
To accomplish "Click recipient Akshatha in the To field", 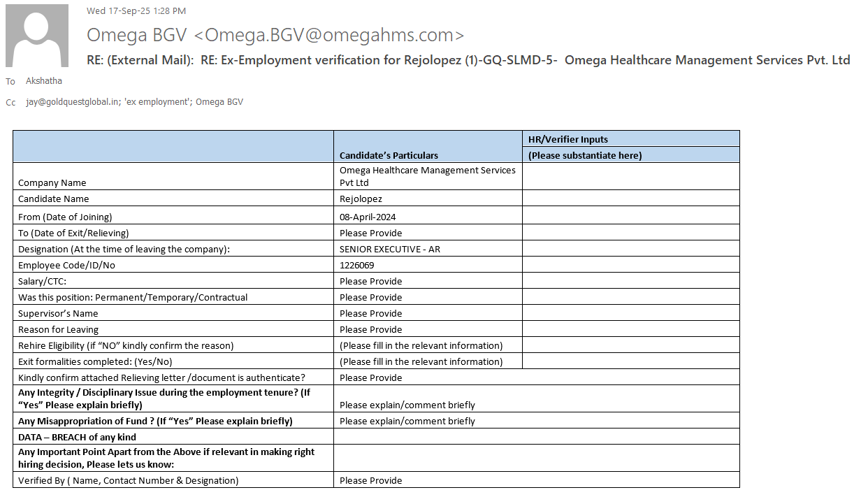I will [x=44, y=81].
